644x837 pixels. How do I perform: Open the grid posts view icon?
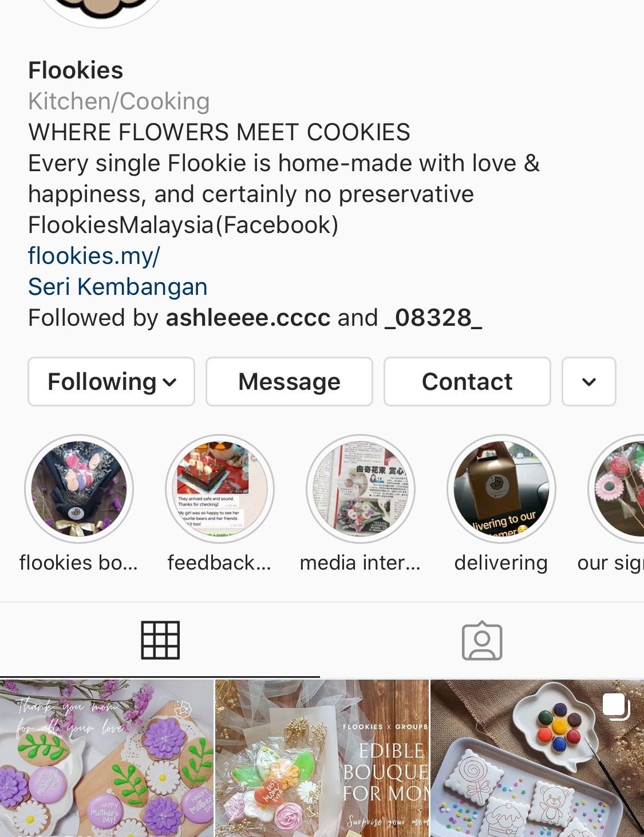(160, 640)
